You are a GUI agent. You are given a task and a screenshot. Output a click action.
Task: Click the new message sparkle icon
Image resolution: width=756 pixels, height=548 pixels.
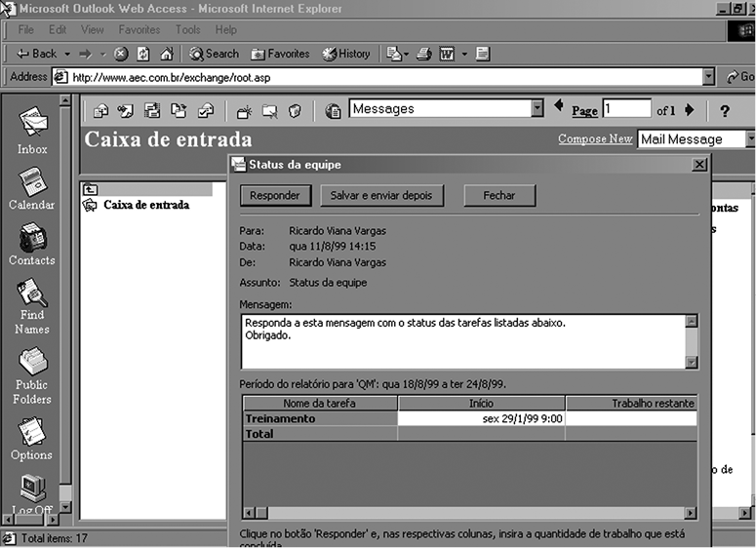244,112
